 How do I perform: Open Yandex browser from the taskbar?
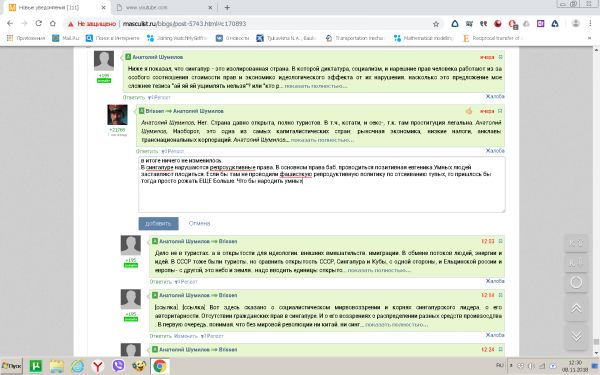pyautogui.click(x=98, y=366)
